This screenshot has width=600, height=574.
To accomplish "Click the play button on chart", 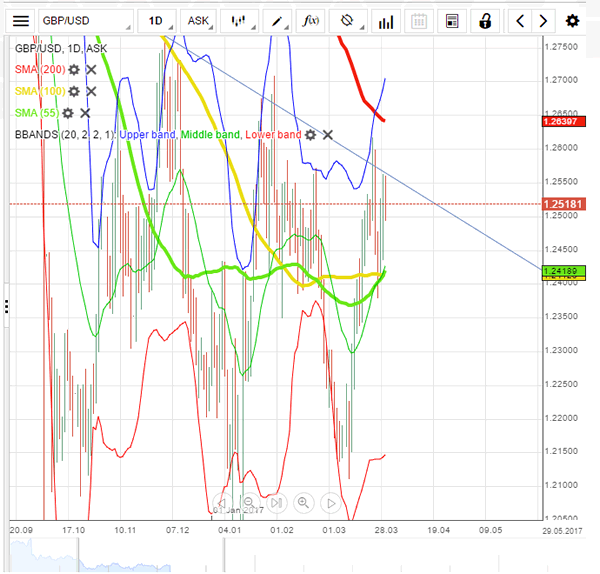I will pyautogui.click(x=331, y=503).
